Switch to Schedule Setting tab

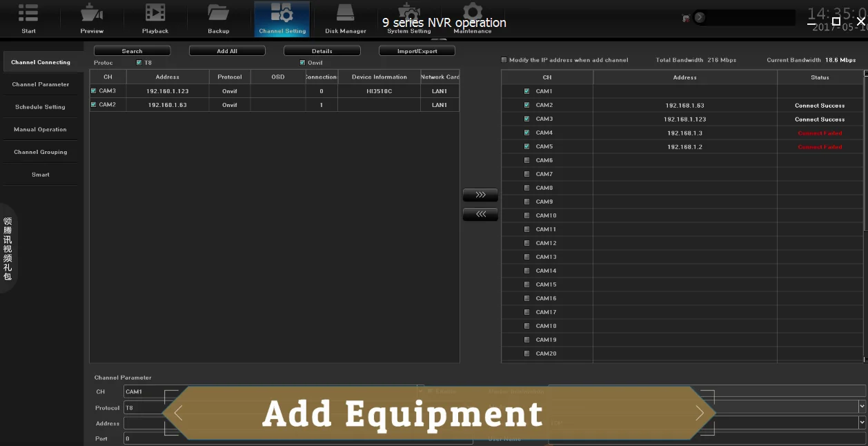tap(41, 107)
